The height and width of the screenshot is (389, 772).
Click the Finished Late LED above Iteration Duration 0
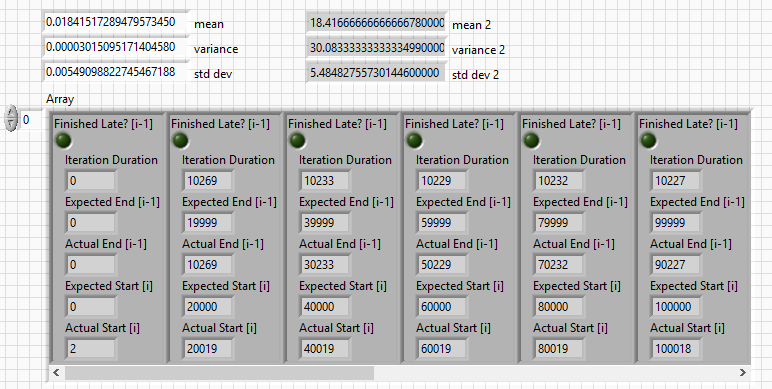pyautogui.click(x=63, y=141)
